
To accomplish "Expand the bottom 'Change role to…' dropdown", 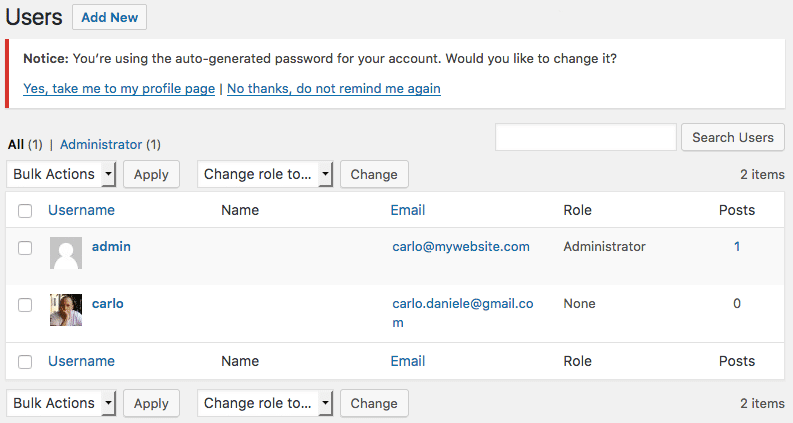I will tap(265, 403).
